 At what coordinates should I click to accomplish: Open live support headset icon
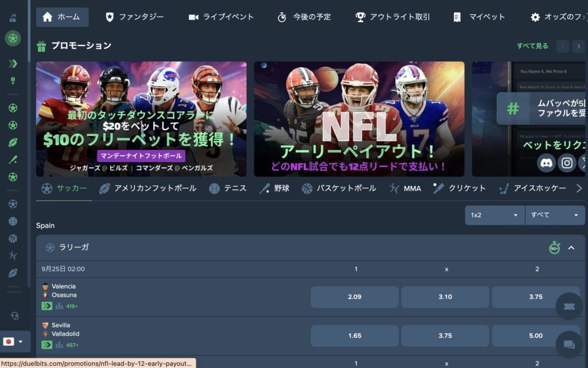14,316
